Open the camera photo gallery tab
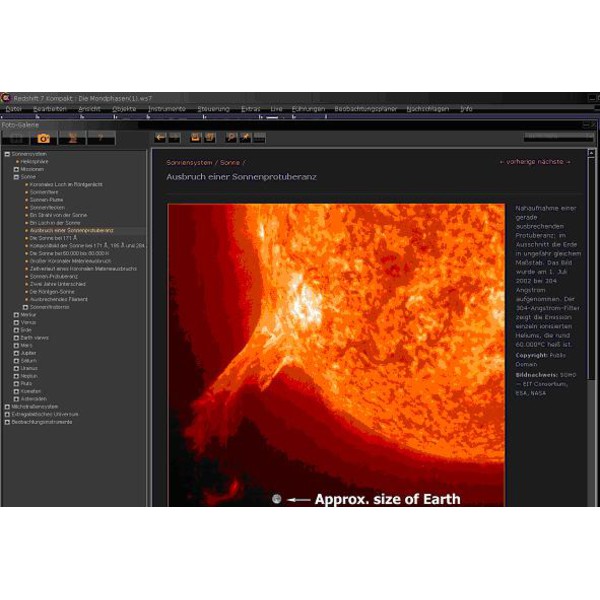The width and height of the screenshot is (600, 600). pos(44,138)
